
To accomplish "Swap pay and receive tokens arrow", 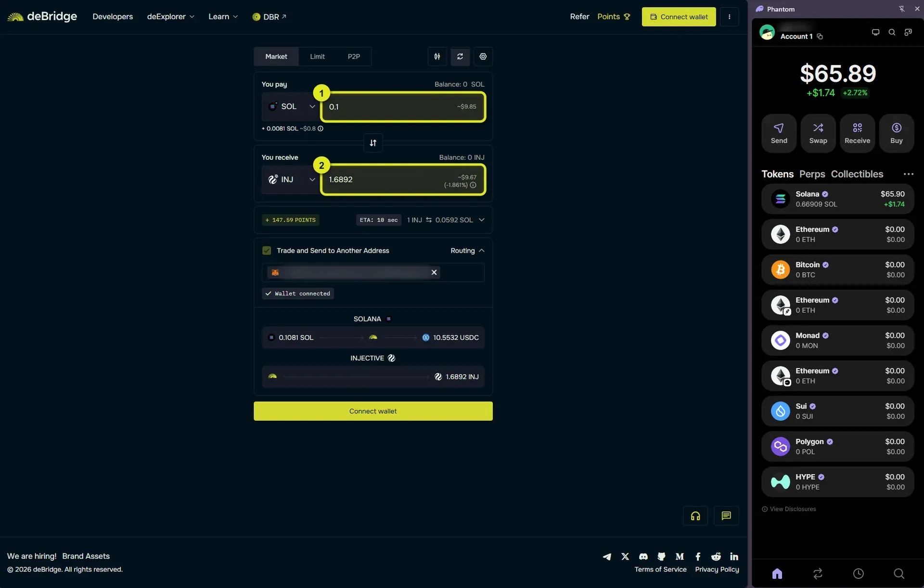I will [x=373, y=143].
